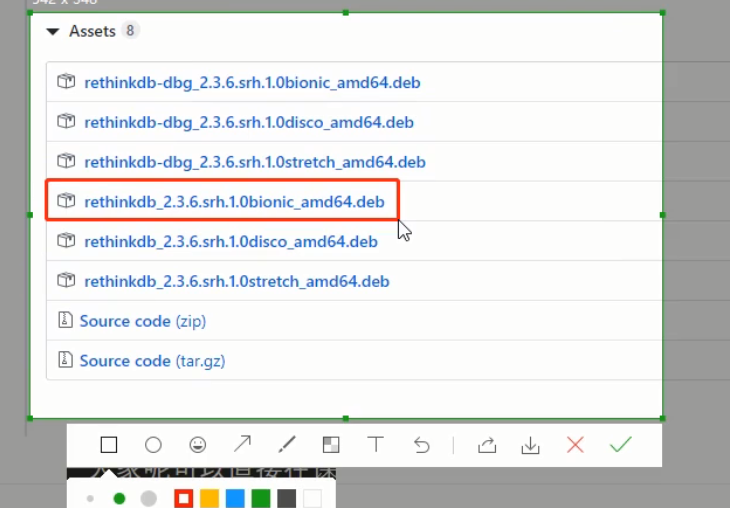Pick the yellow color swatch

coord(209,499)
